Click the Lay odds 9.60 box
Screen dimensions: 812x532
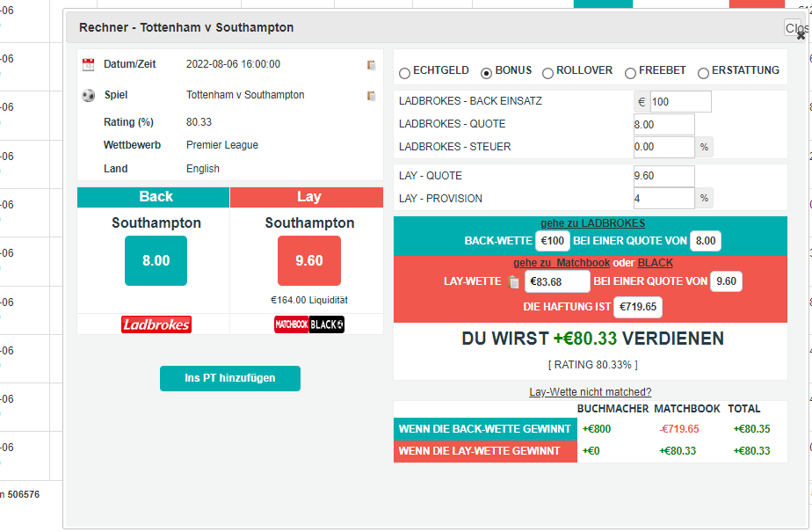click(308, 260)
